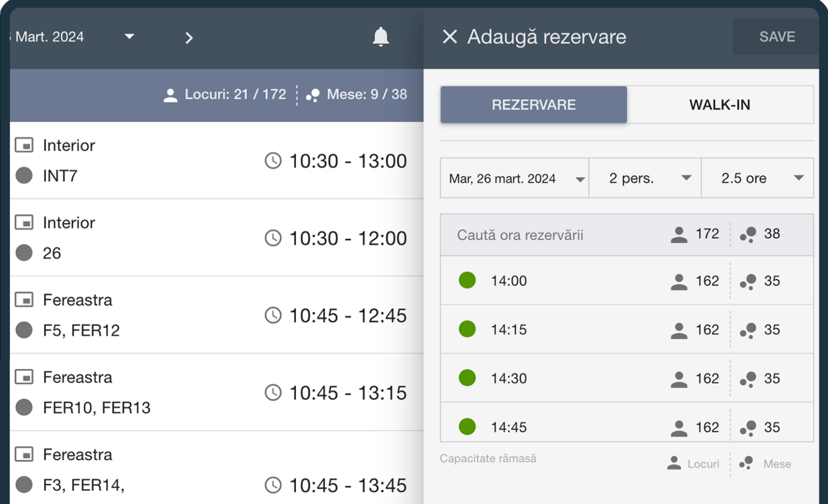
Task: Switch to the WALK-IN tab
Action: coord(720,105)
